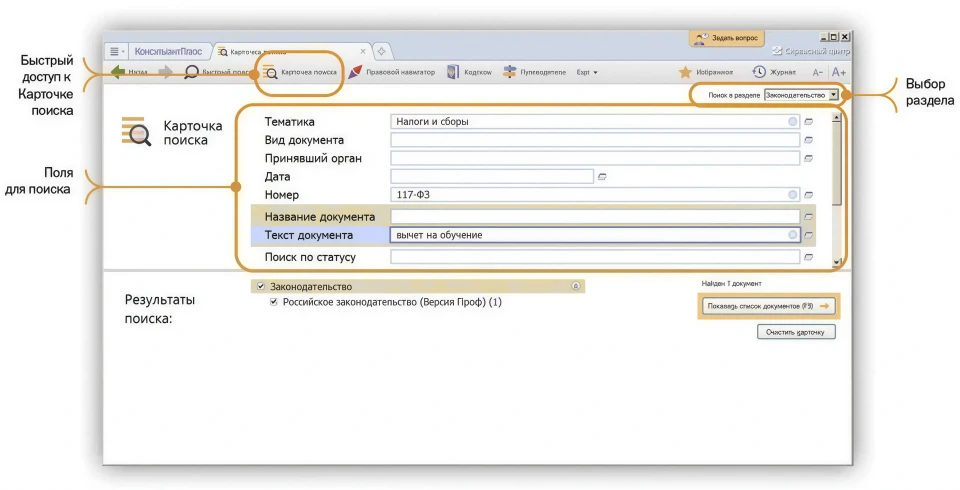This screenshot has height=490, width=960.
Task: Click the Принявший орган input field
Action: (x=595, y=158)
